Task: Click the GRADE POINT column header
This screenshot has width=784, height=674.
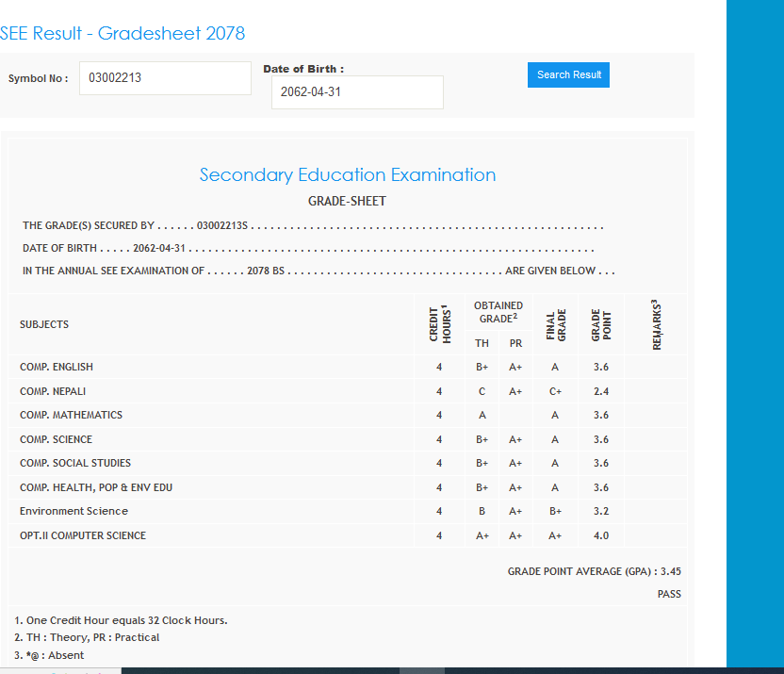Action: coord(601,325)
